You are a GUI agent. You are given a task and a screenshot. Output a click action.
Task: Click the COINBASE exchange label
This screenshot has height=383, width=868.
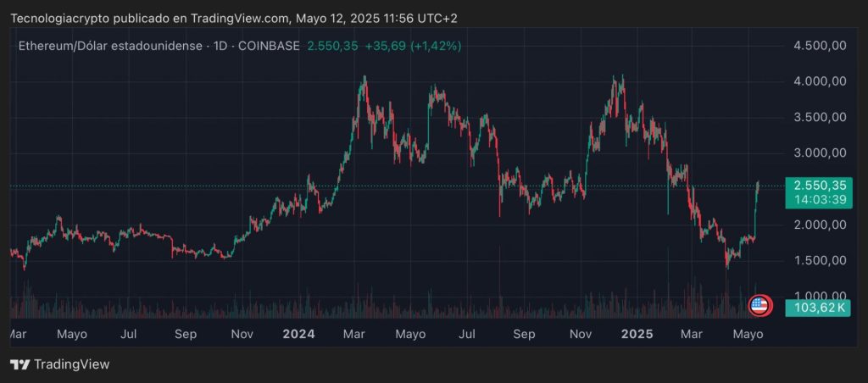[270, 46]
